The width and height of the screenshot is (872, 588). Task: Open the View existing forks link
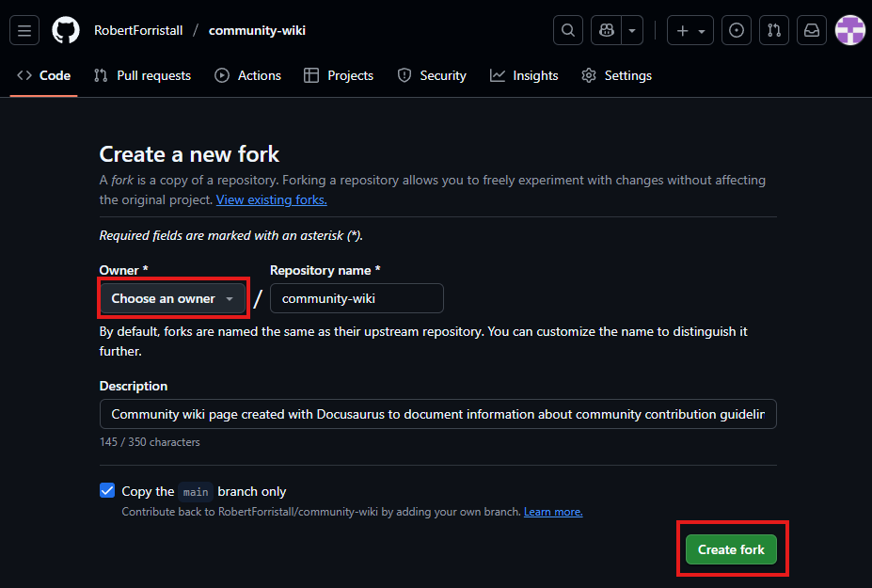[x=271, y=199]
